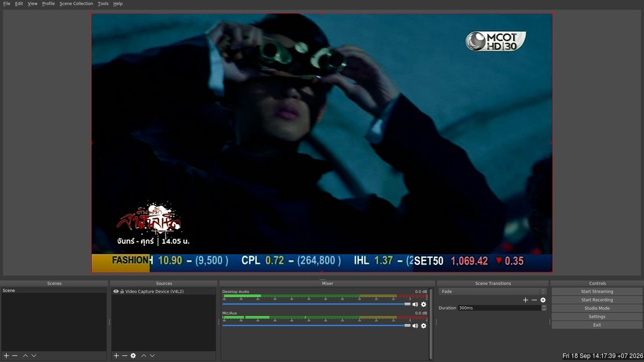Add a scene transition with the plus icon
The width and height of the screenshot is (644, 362).
coord(525,300)
